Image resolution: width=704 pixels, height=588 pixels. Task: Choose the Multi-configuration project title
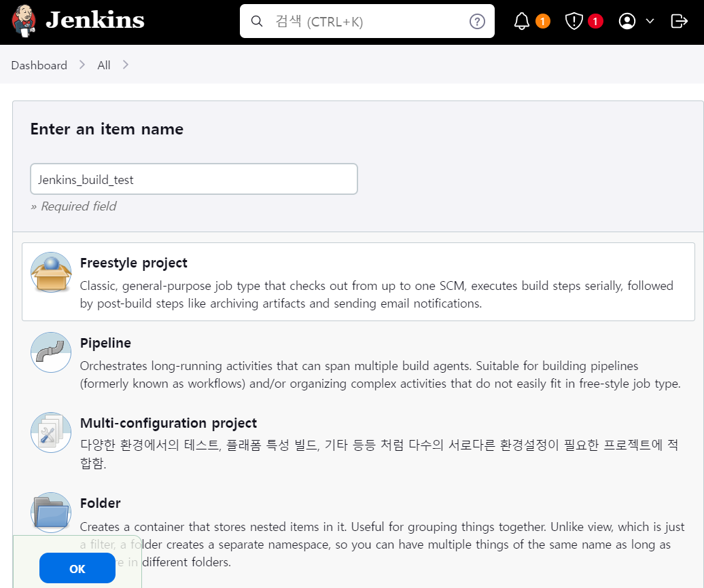tap(169, 423)
